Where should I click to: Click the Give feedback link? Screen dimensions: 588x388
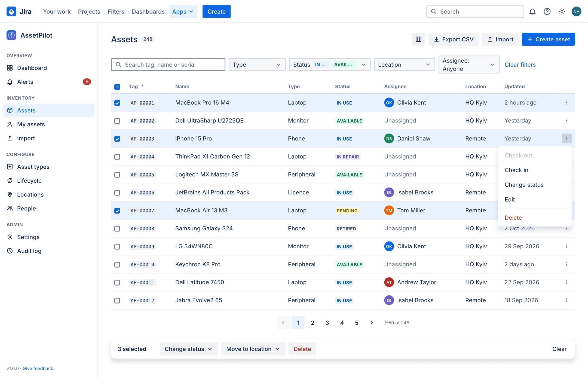pyautogui.click(x=38, y=368)
